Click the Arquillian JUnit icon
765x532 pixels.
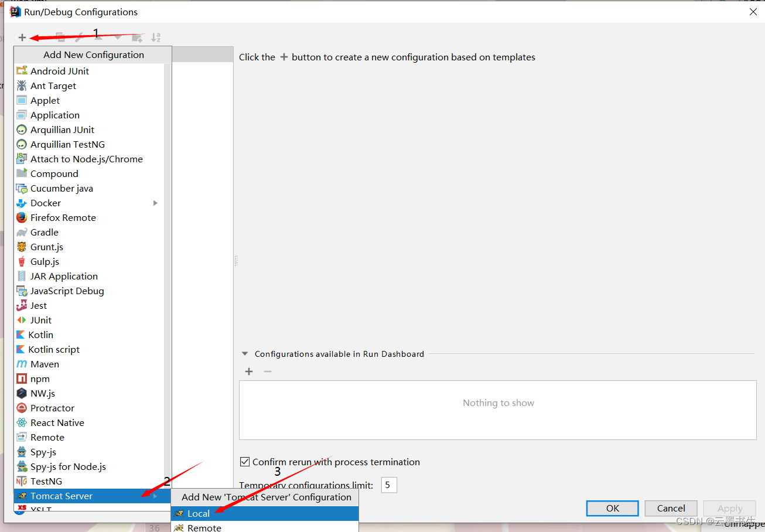click(22, 129)
